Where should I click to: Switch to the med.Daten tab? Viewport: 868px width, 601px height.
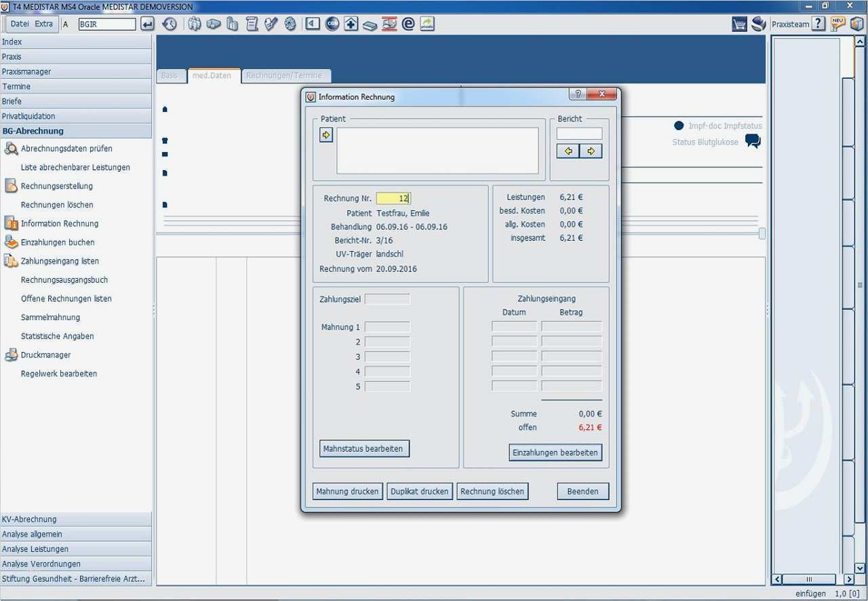[212, 75]
